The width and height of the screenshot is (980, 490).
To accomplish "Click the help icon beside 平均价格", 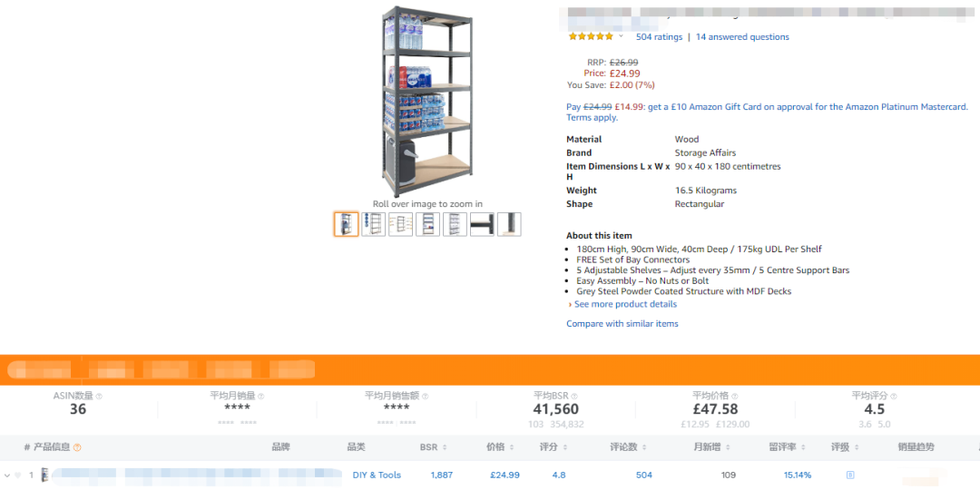I will [x=734, y=397].
